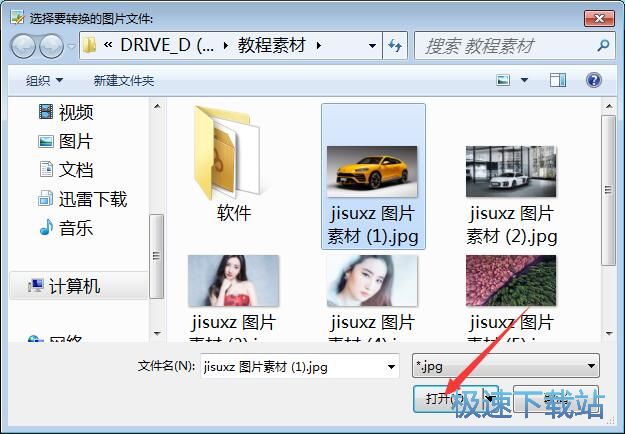Click 新建文件夹 button
Screen dimensions: 625x434
click(124, 81)
